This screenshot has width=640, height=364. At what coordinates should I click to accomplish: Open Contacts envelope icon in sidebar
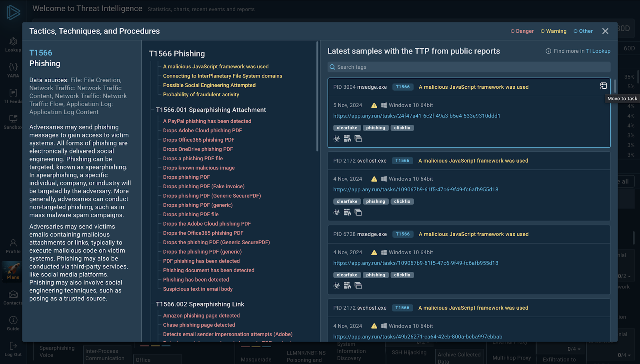[x=13, y=298]
